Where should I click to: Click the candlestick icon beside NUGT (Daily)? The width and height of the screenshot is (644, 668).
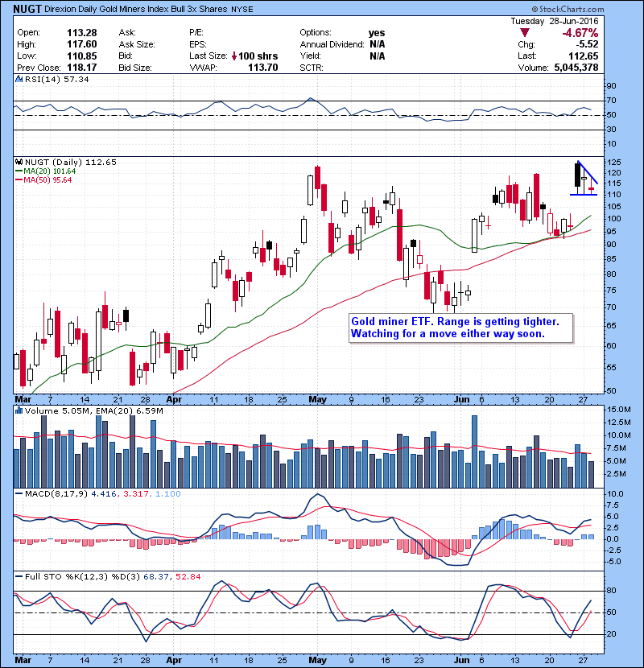click(x=19, y=162)
